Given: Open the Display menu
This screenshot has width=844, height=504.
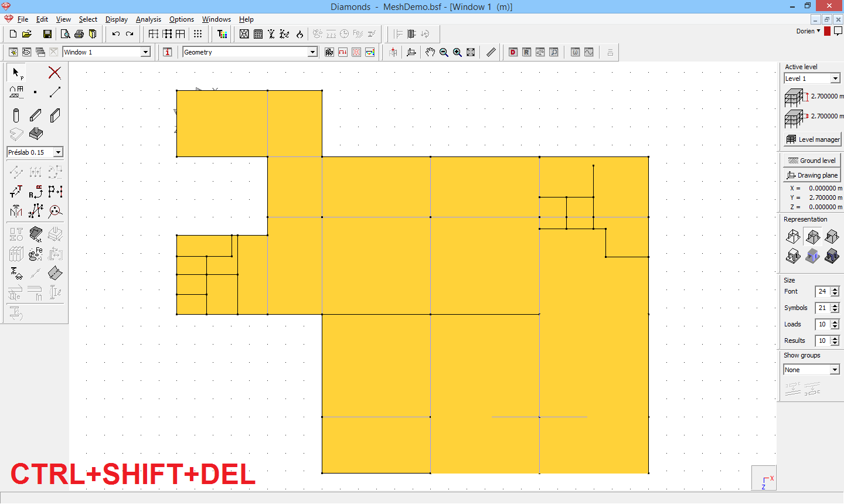Looking at the screenshot, I should pos(117,19).
